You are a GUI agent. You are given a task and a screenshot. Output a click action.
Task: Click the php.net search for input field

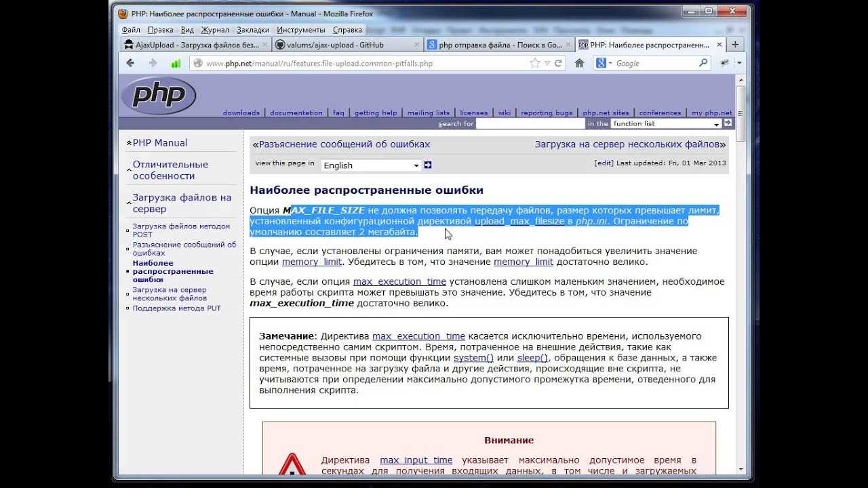tap(530, 123)
